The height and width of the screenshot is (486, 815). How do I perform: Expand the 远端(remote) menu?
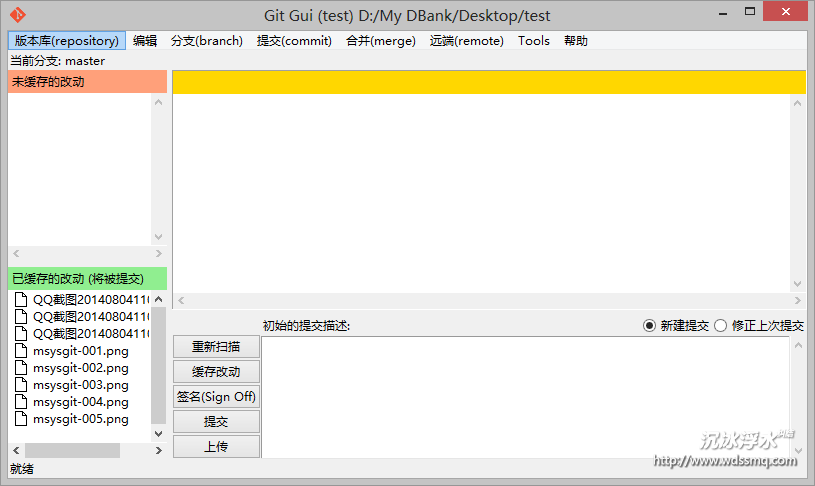coord(466,41)
